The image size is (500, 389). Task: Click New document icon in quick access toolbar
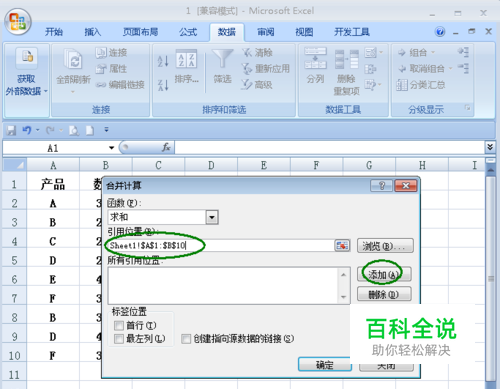click(90, 130)
